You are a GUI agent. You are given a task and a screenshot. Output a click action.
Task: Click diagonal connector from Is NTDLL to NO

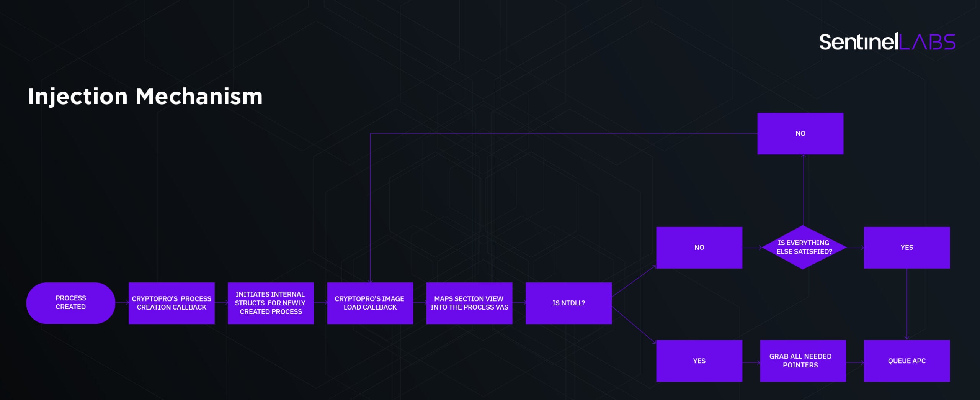point(634,281)
